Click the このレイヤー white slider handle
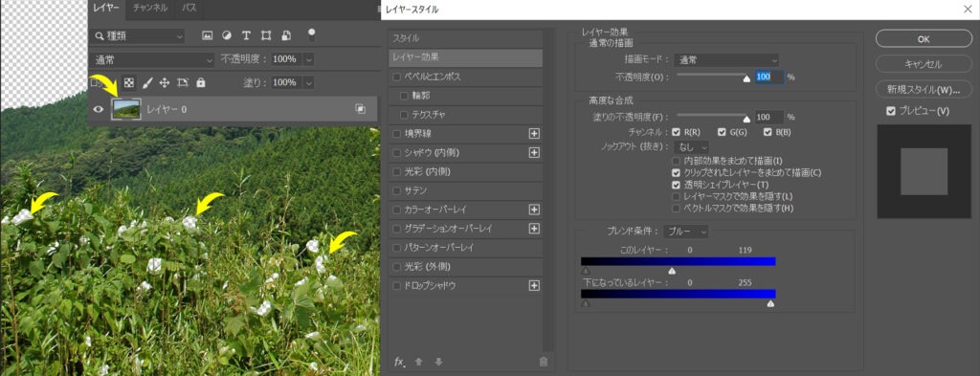The image size is (980, 376). pos(673,271)
